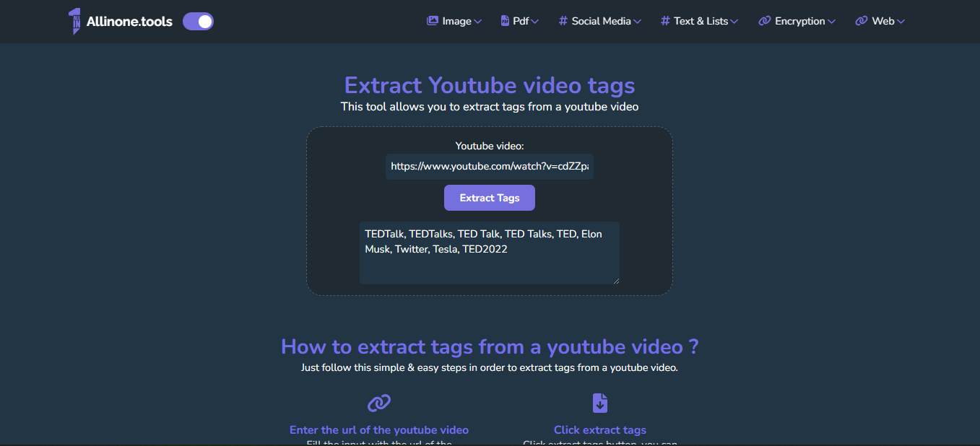Expand the Text & Lists dropdown chevron

point(734,22)
